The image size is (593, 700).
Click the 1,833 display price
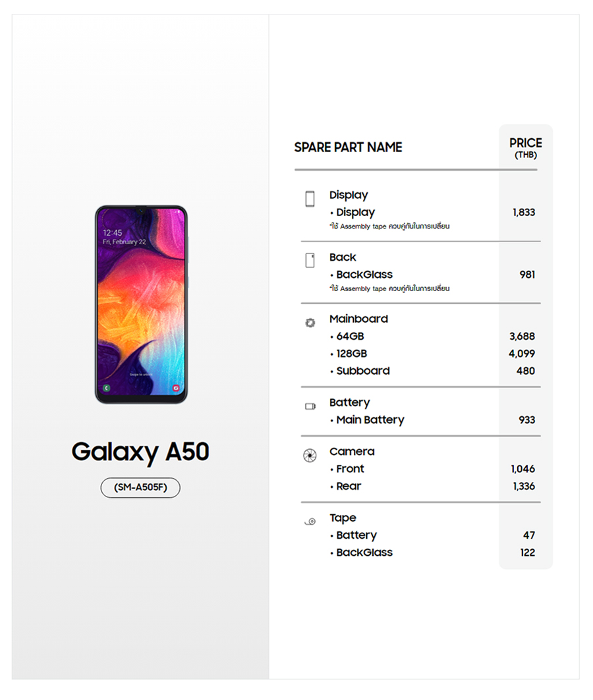point(524,213)
